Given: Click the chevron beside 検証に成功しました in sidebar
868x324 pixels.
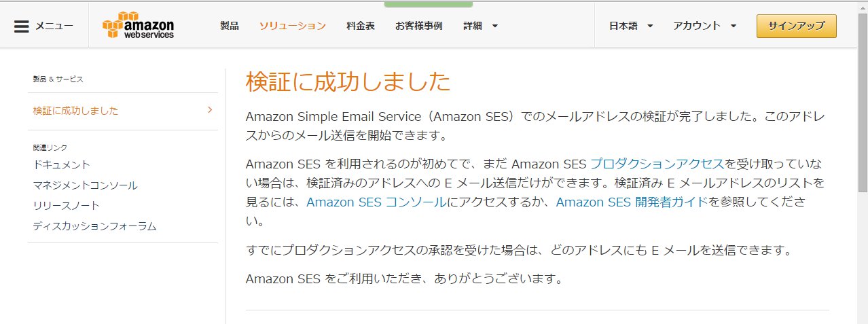Looking at the screenshot, I should coord(210,110).
